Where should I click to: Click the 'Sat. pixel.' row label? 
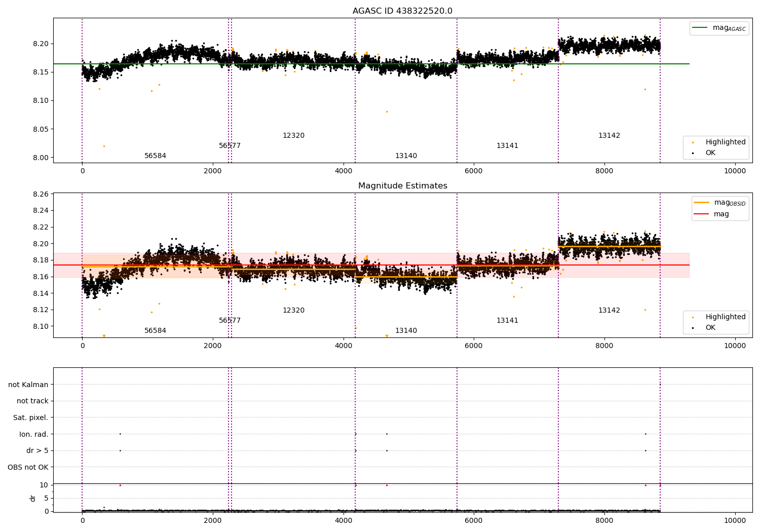[31, 417]
